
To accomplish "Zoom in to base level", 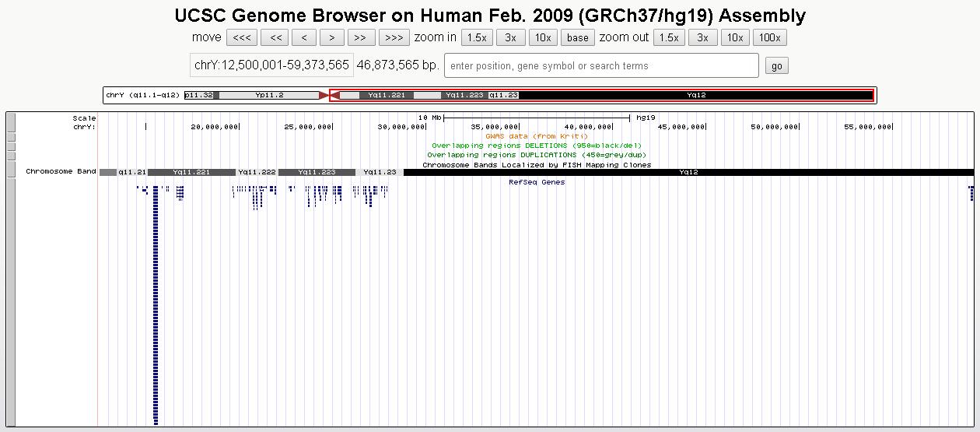I will pos(578,37).
